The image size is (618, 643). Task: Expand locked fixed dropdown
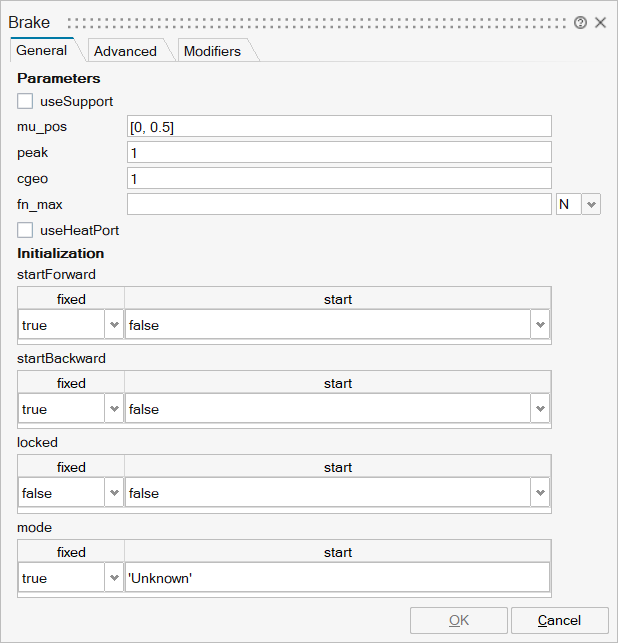[113, 493]
